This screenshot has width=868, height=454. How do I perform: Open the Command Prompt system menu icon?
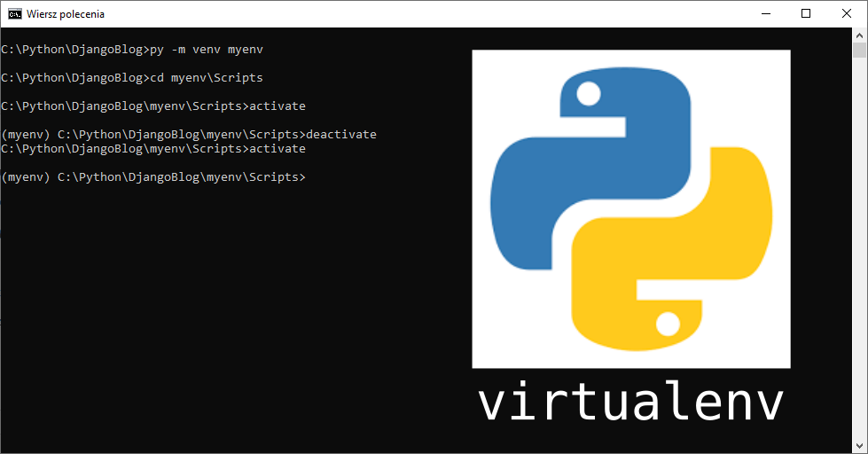click(x=14, y=13)
